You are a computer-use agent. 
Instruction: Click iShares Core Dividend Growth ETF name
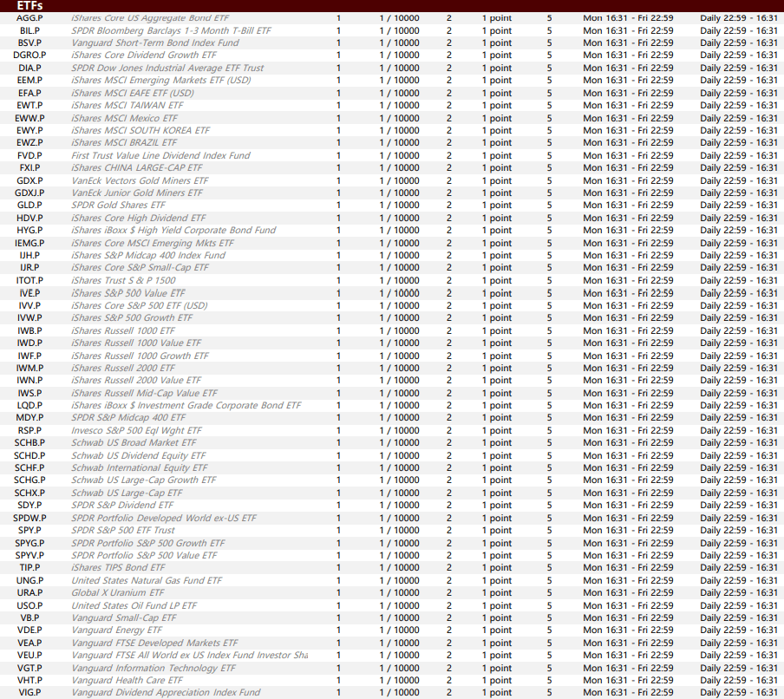[144, 55]
